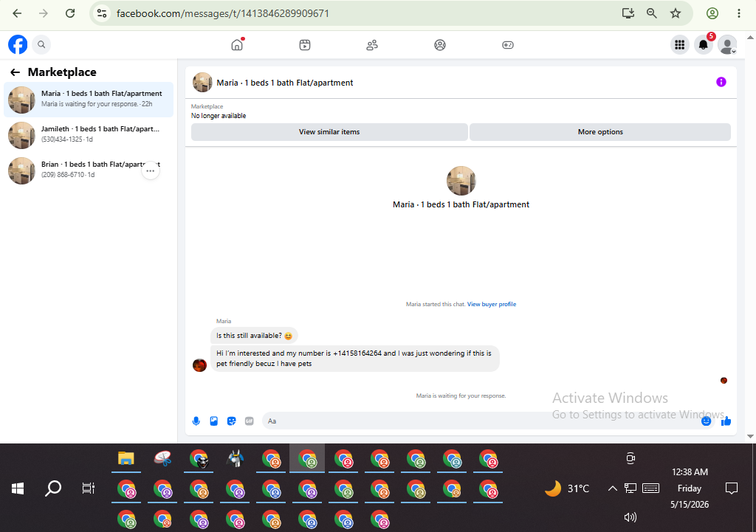The image size is (756, 532).
Task: Click Maria's sender avatar beside message
Action: coord(199,365)
